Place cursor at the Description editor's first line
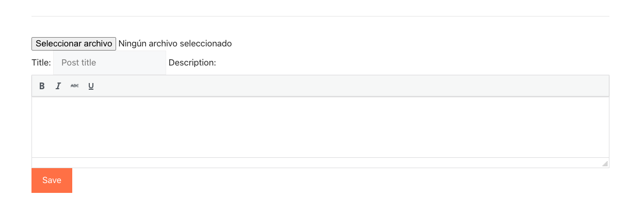 (320, 105)
